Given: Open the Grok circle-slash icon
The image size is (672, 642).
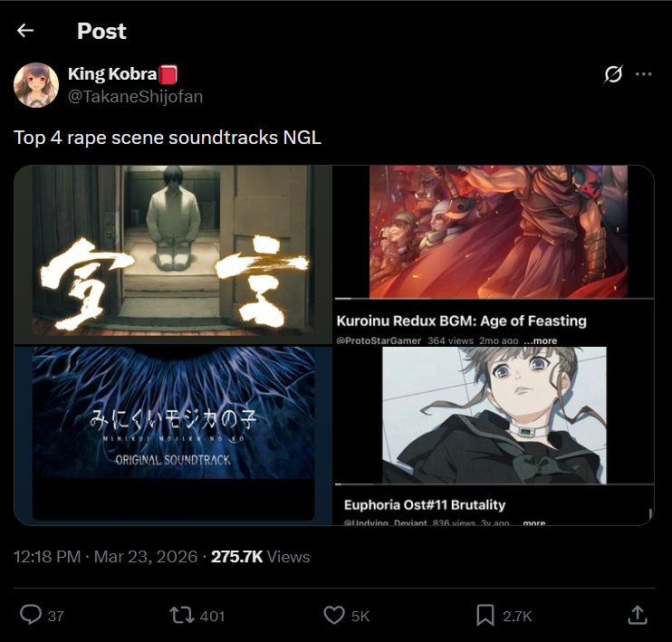Looking at the screenshot, I should coord(613,74).
